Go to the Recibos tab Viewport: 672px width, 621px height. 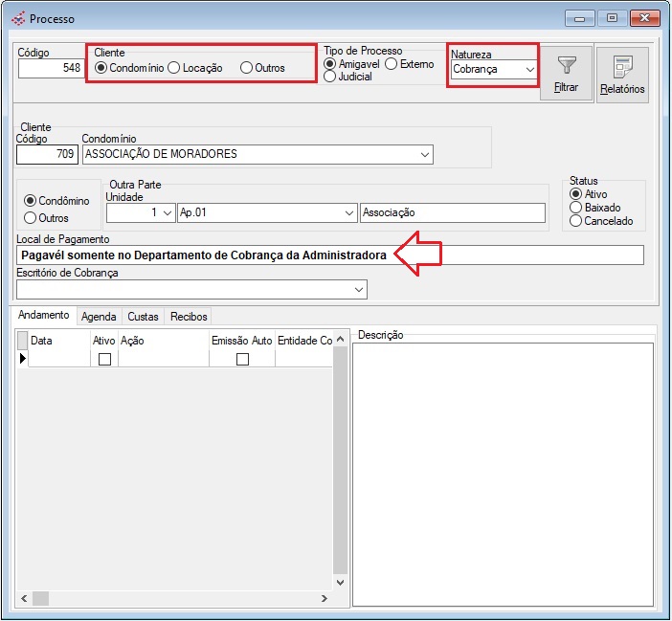[188, 316]
